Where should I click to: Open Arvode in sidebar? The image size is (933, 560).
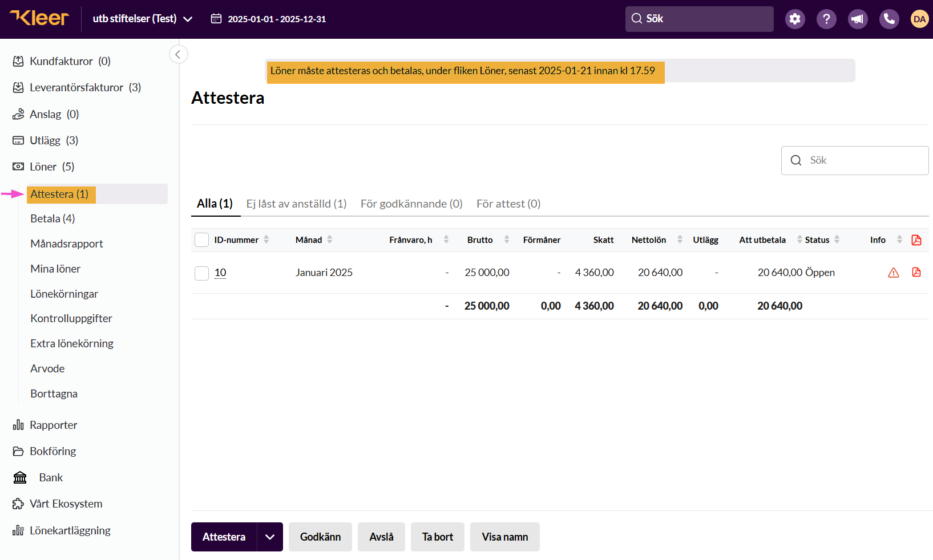tap(47, 368)
